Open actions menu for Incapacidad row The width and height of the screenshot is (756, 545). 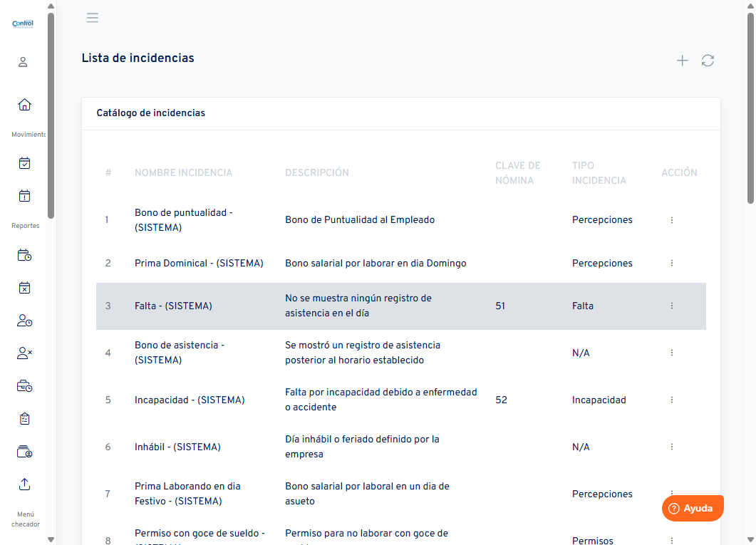coord(672,400)
